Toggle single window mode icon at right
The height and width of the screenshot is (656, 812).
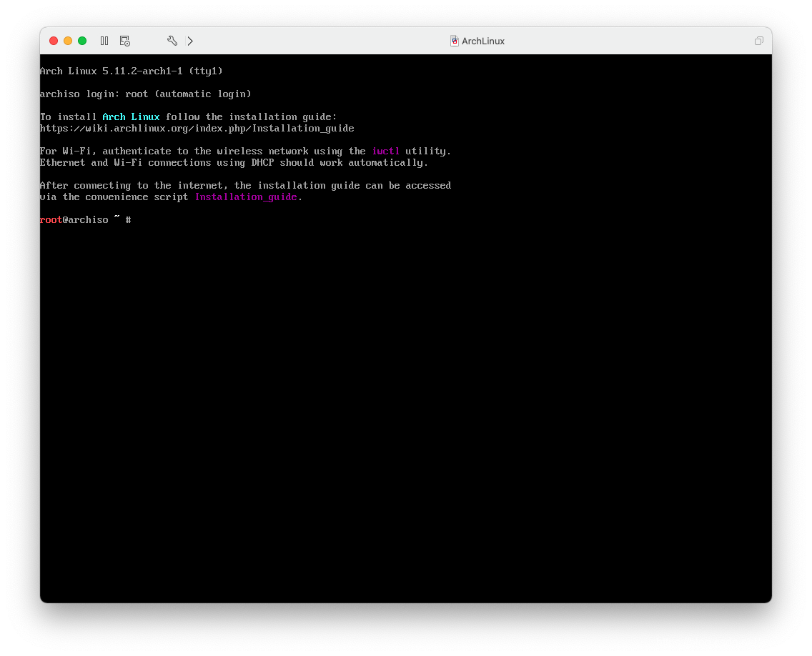point(758,41)
